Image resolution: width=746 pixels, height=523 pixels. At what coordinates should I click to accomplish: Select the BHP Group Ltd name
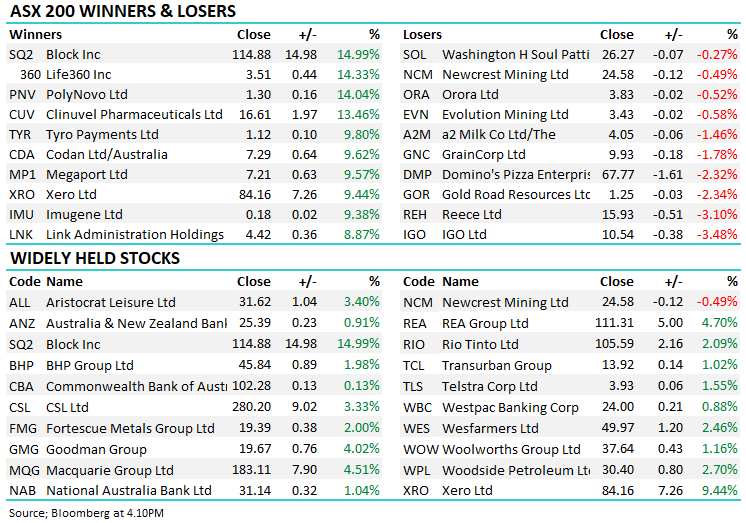90,365
